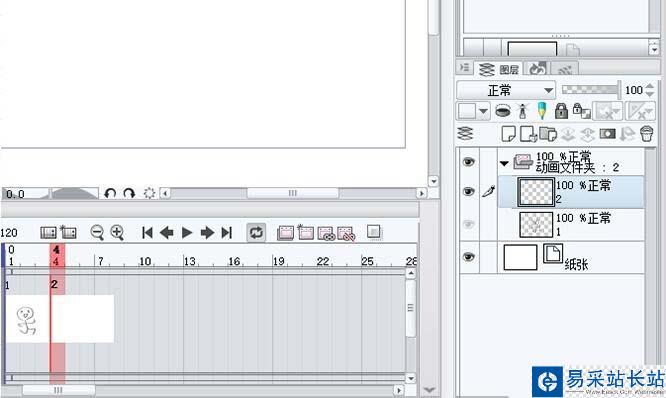Reset canvas rotation
Screen dimensions: 666x398
tap(149, 194)
